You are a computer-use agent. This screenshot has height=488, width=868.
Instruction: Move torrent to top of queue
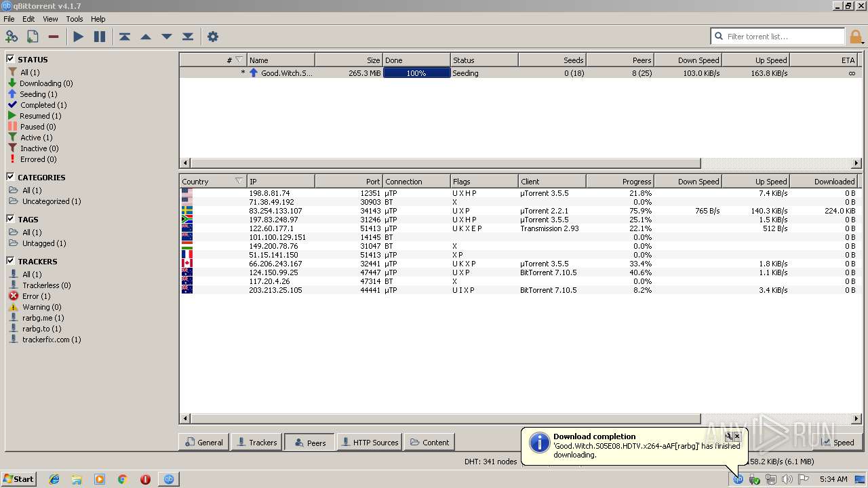click(x=125, y=37)
